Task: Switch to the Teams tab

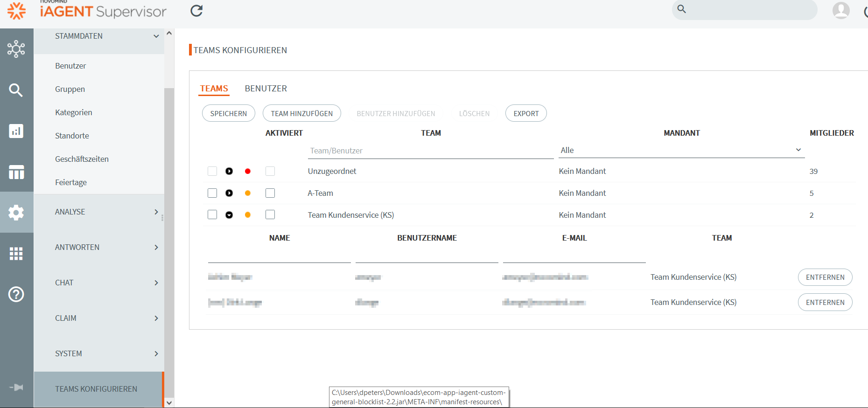Action: pyautogui.click(x=214, y=88)
